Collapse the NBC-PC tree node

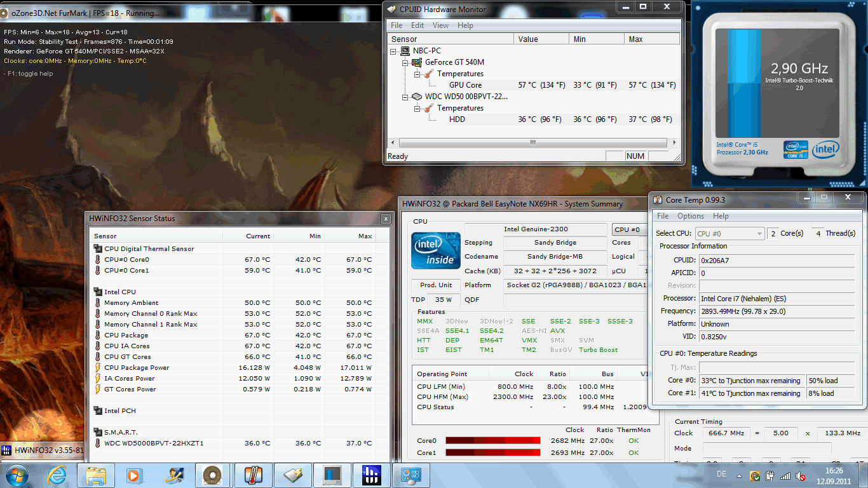click(x=394, y=51)
